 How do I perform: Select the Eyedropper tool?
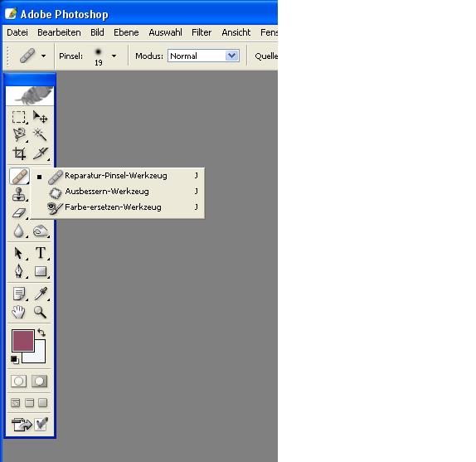click(x=40, y=294)
